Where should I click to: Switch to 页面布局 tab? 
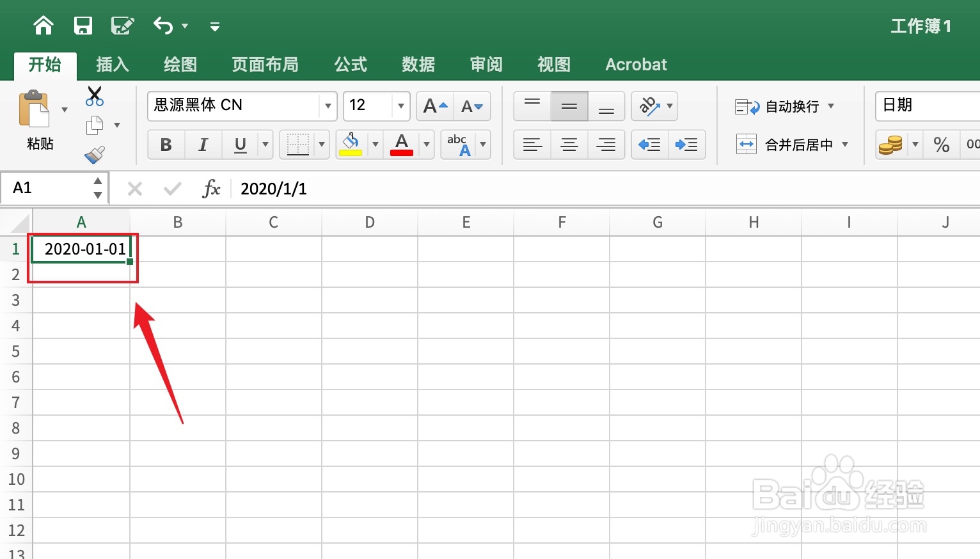click(265, 65)
